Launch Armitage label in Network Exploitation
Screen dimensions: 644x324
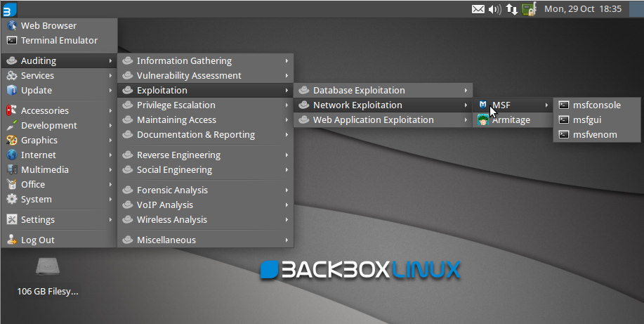[x=511, y=120]
